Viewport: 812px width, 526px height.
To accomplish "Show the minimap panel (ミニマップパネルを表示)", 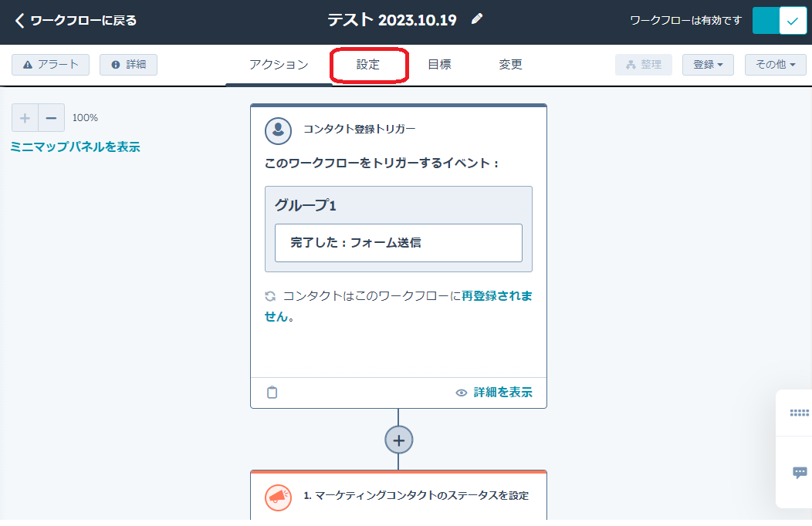I will (76, 147).
